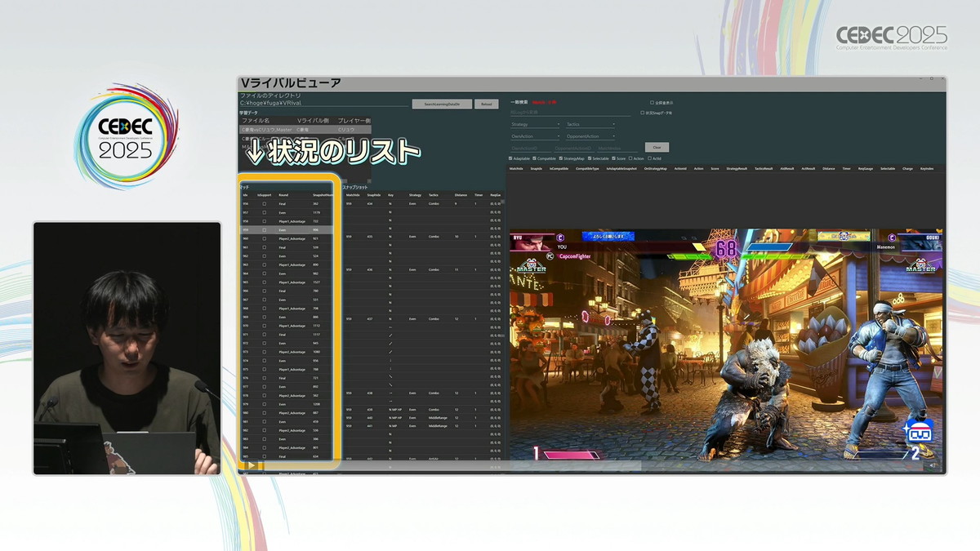Sort by Vライバル側 column header
This screenshot has width=980, height=551.
pyautogui.click(x=313, y=121)
